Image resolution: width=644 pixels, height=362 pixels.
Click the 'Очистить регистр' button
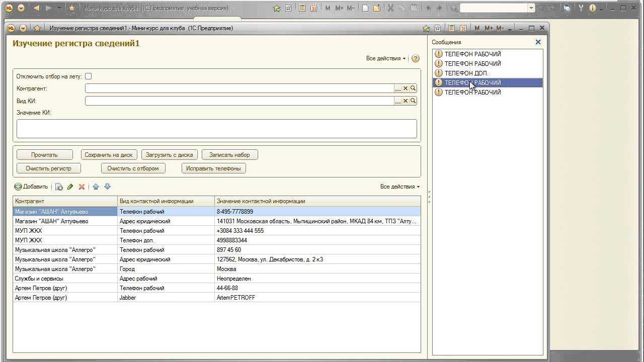click(x=48, y=168)
